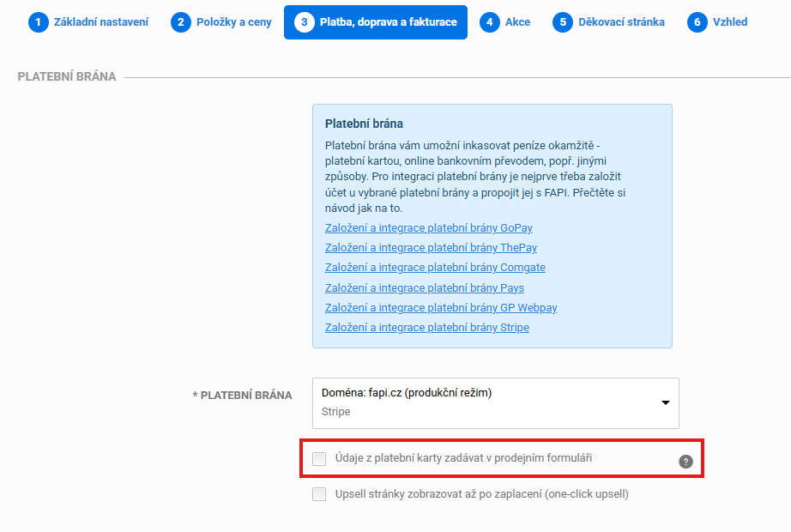
Task: Click step number 3 circle icon
Action: click(305, 22)
